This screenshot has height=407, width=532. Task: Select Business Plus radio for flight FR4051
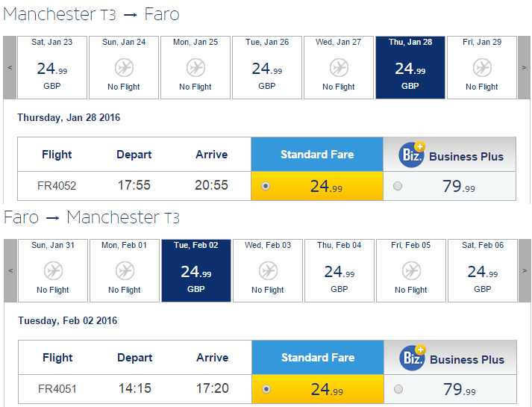(x=398, y=389)
